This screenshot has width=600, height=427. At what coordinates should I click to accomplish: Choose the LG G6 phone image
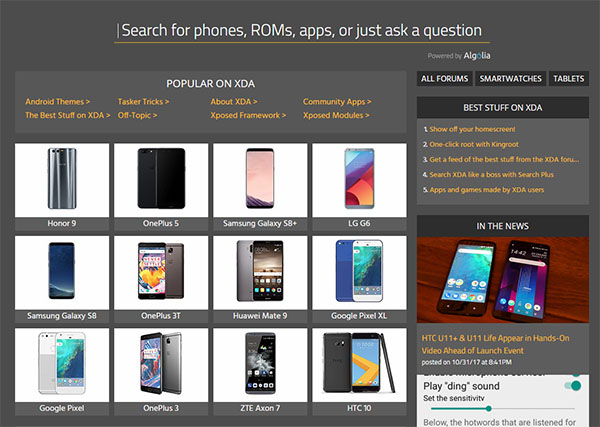359,180
